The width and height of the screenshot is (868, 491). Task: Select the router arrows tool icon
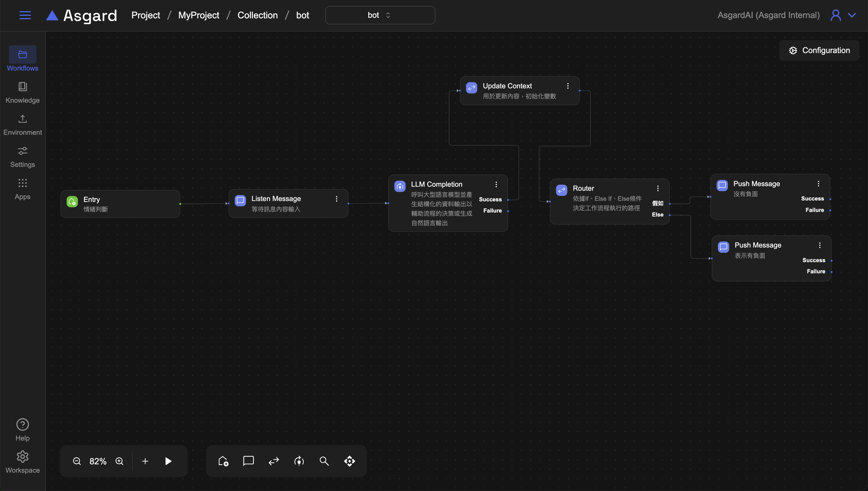pos(274,461)
